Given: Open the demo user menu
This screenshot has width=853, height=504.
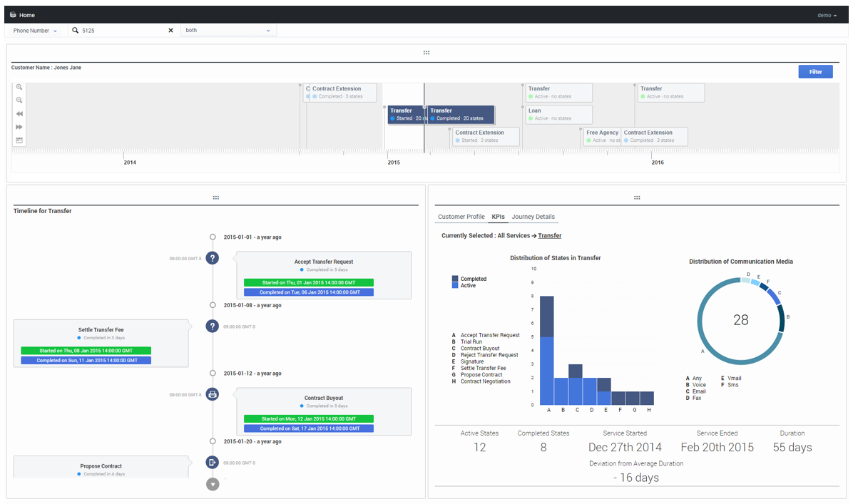Looking at the screenshot, I should point(827,15).
